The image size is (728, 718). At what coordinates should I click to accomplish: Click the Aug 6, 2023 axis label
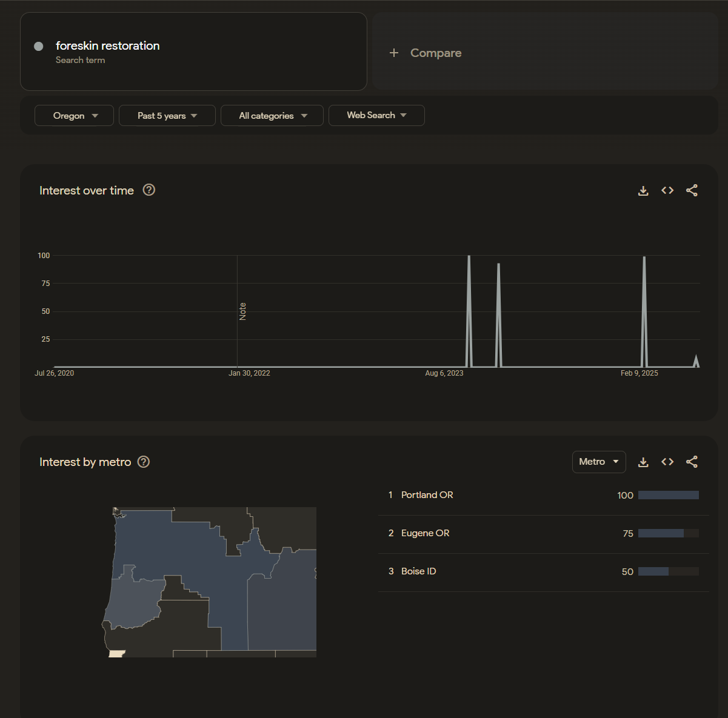pos(444,373)
